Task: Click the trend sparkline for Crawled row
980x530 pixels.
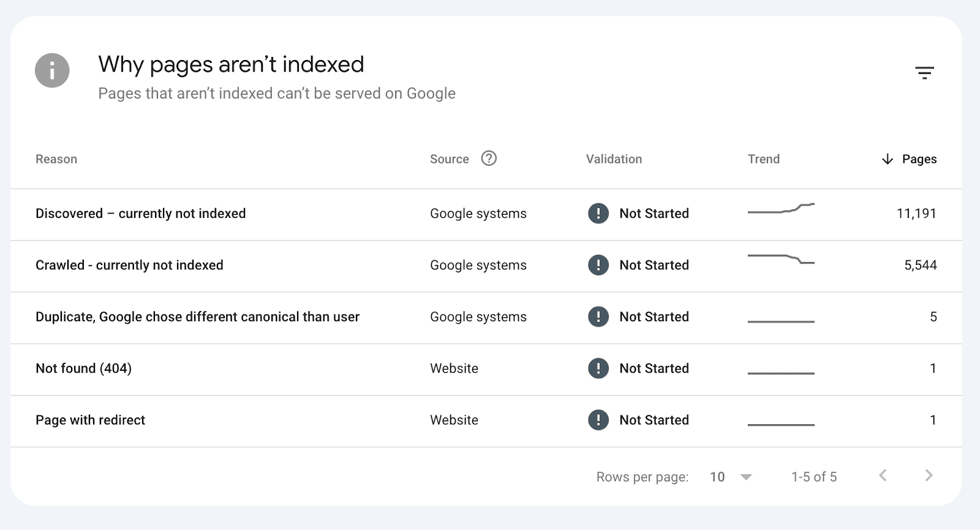Action: (x=781, y=259)
